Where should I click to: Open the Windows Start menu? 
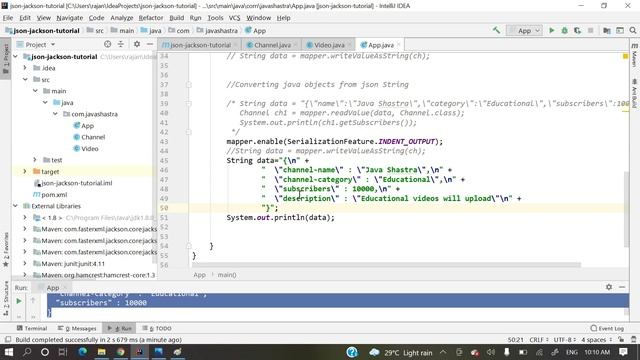click(x=9, y=352)
